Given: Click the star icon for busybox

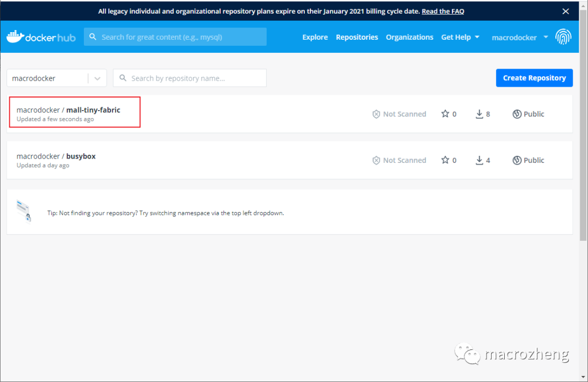Looking at the screenshot, I should [x=445, y=160].
